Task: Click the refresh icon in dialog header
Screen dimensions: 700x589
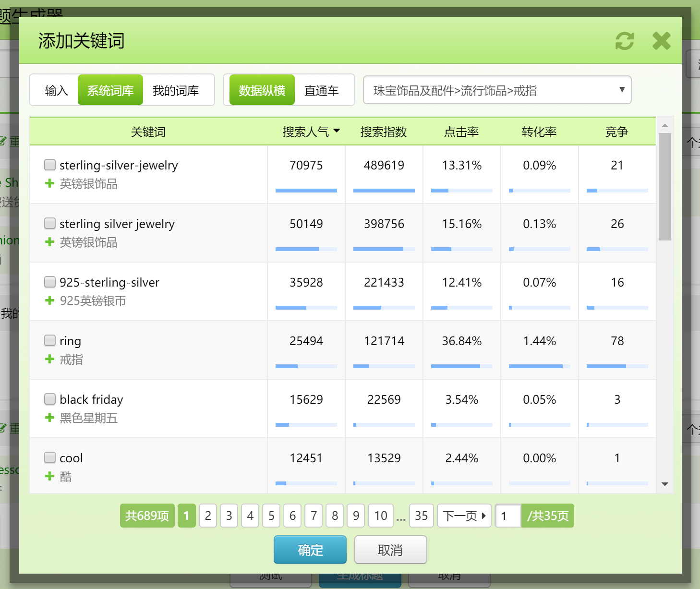Action: tap(625, 41)
